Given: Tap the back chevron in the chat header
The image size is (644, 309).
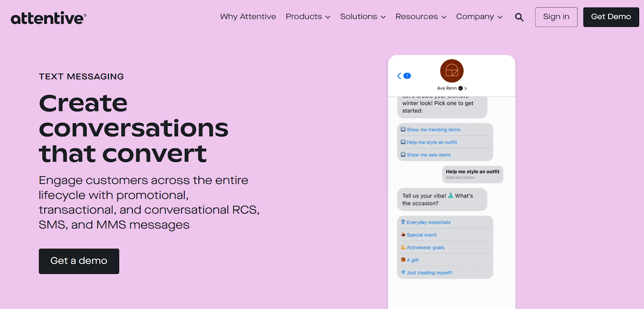Looking at the screenshot, I should coord(399,76).
